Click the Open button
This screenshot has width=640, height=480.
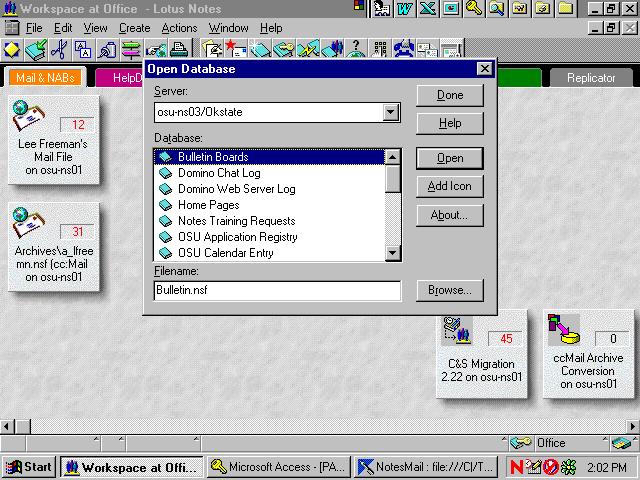(x=450, y=158)
